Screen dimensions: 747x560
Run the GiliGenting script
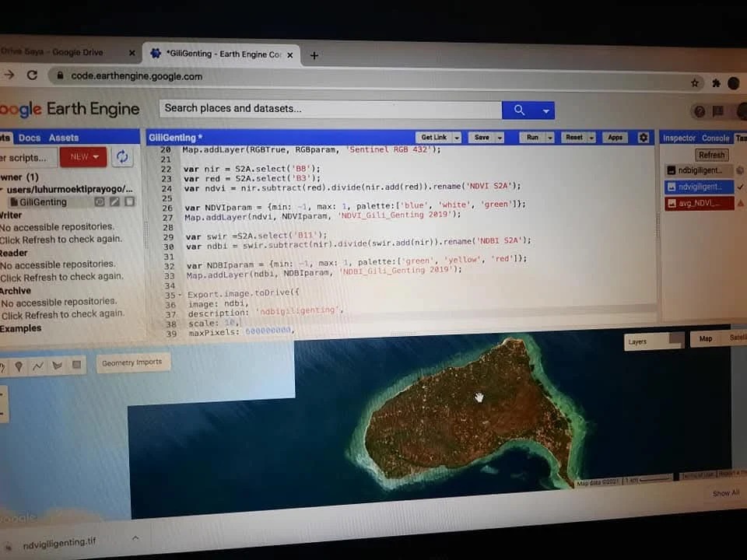[x=532, y=138]
